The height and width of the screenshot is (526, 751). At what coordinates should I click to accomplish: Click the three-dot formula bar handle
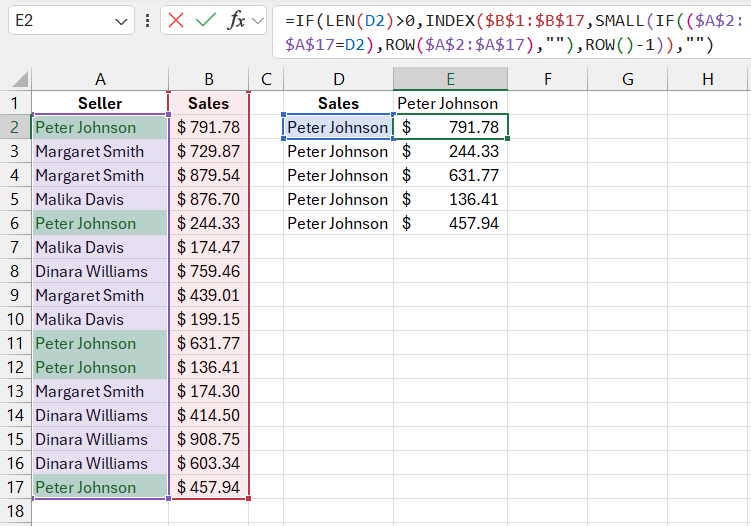tap(148, 21)
